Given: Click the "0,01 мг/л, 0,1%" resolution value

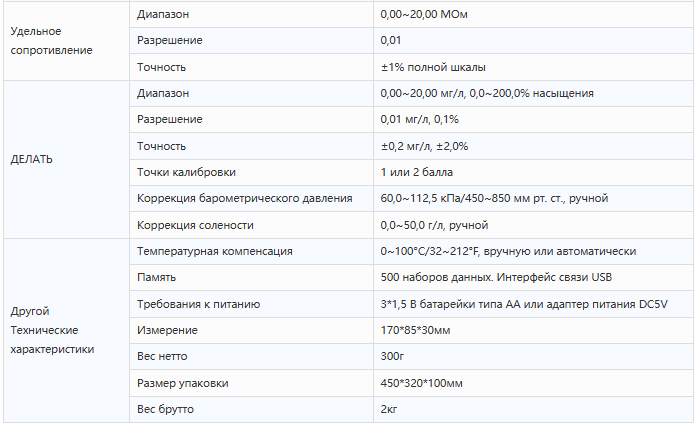Looking at the screenshot, I should point(419,119).
